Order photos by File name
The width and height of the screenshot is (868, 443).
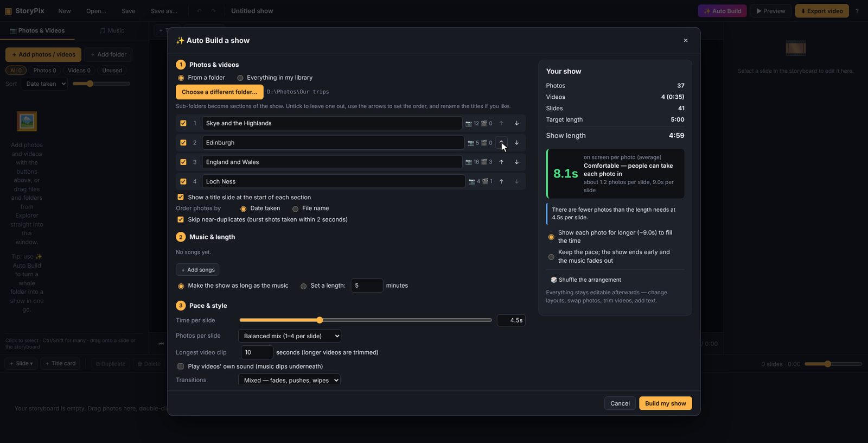296,209
